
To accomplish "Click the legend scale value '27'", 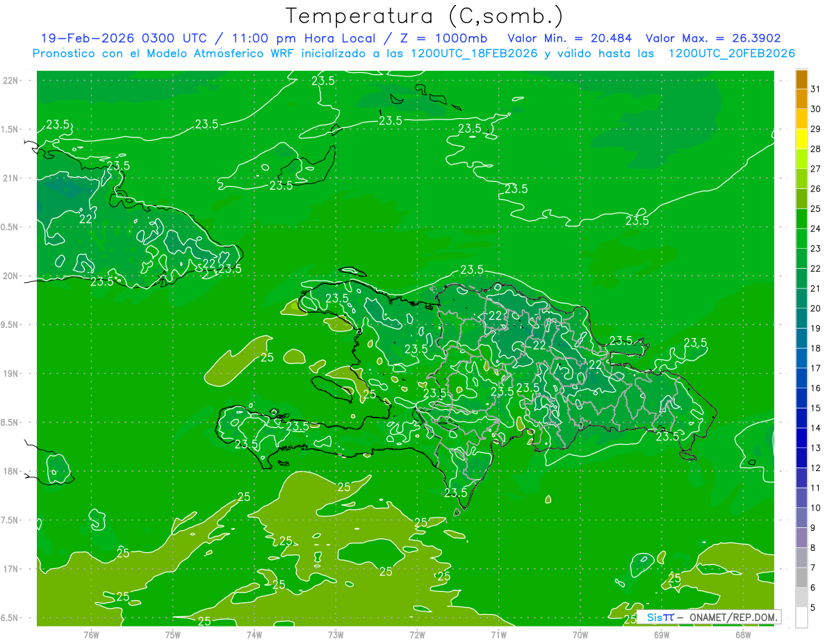I will [816, 169].
